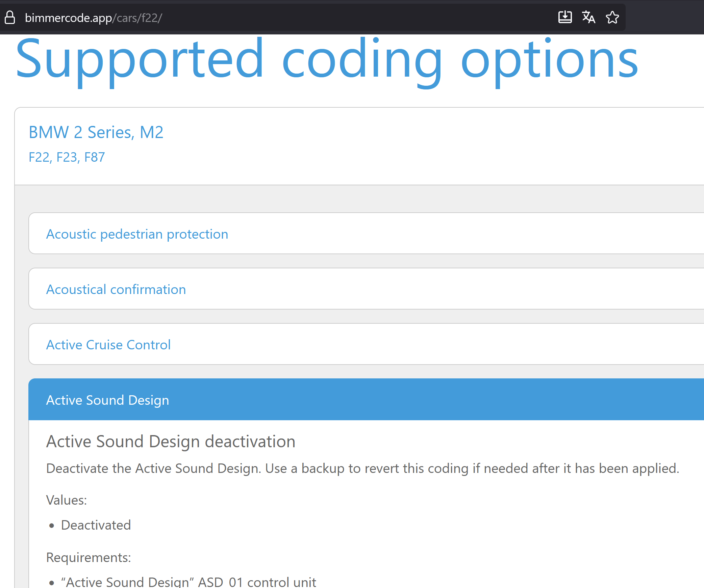Expand the Acoustic pedestrian protection section
This screenshot has height=588, width=704.
pos(366,234)
